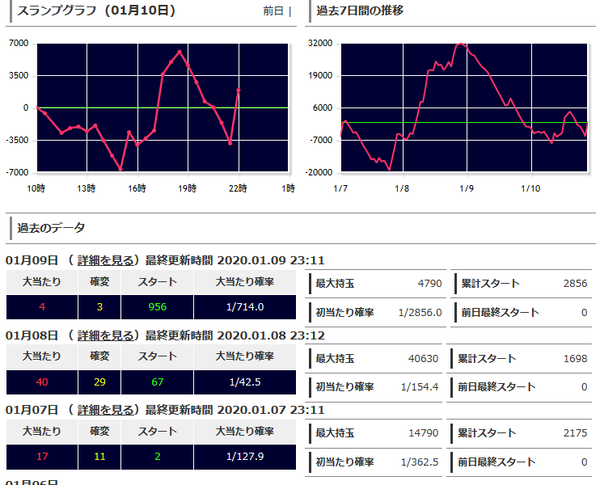
Task: Click 累計スタート value 2175
Action: coord(575,433)
